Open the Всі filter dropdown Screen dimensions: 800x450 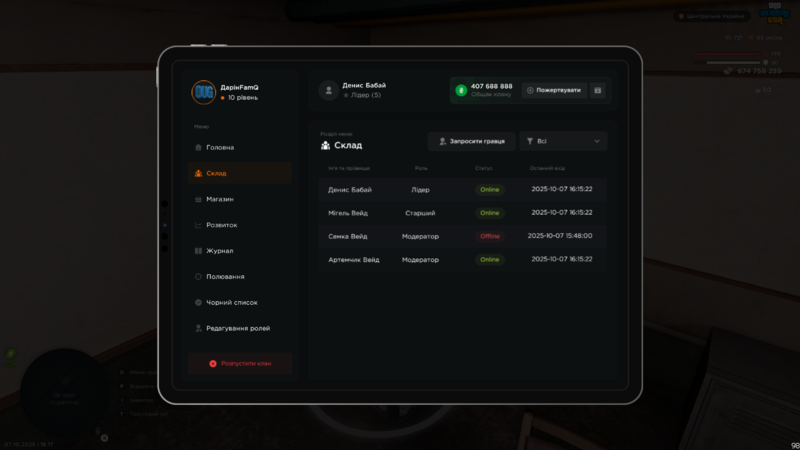pos(563,141)
